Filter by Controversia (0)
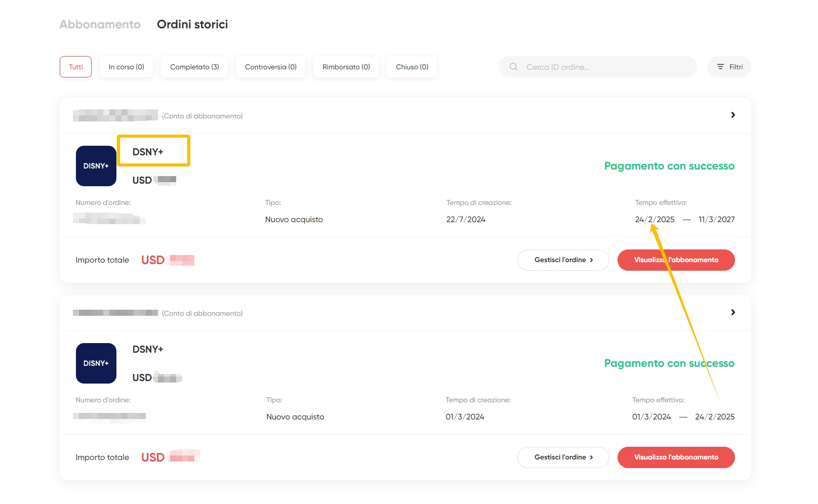 tap(271, 67)
